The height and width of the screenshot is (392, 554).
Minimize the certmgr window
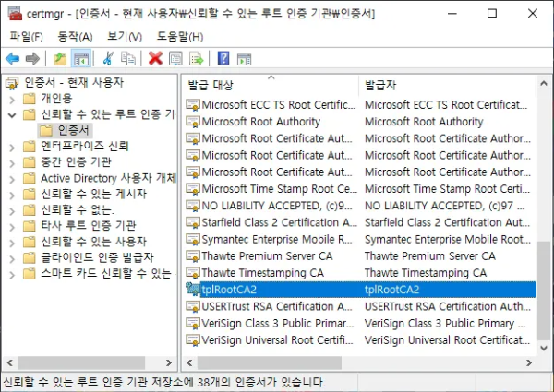452,14
